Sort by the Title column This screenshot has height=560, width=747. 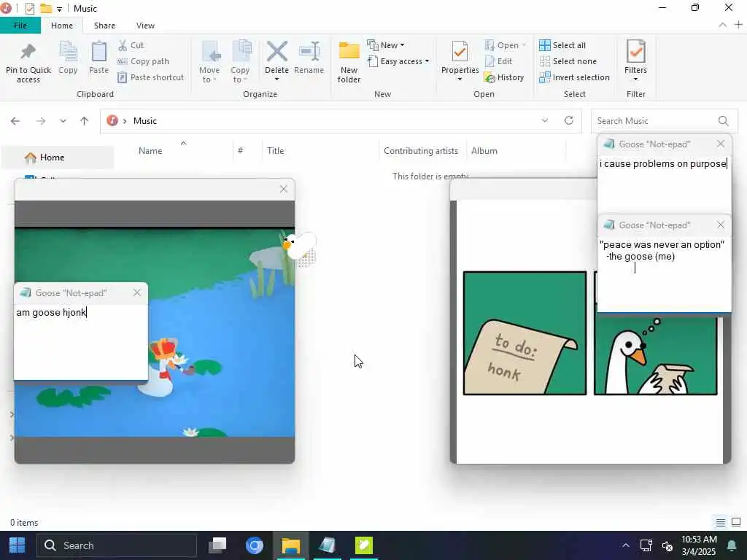point(275,151)
